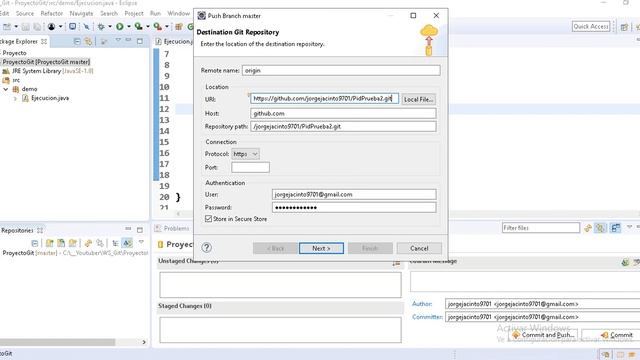Click Add existing local Git repository icon
640x360 pixels.
tap(49, 243)
